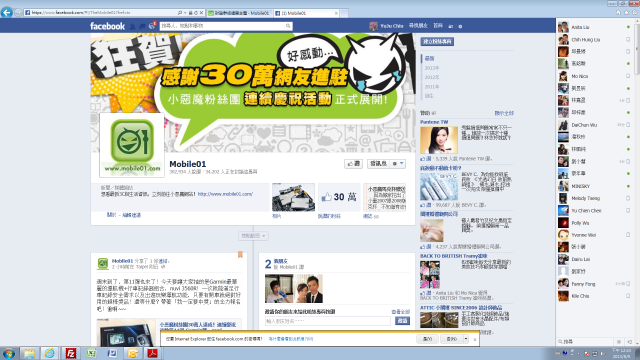The image size is (640, 360).
Task: Refresh the page from the address bar
Action: pos(196,13)
